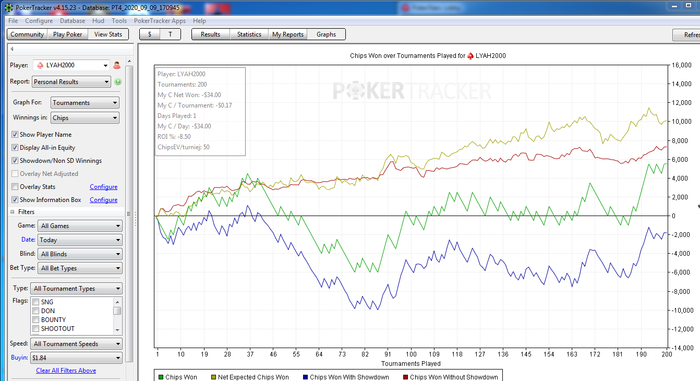Open the Tools menu
This screenshot has height=381, width=700.
(119, 21)
